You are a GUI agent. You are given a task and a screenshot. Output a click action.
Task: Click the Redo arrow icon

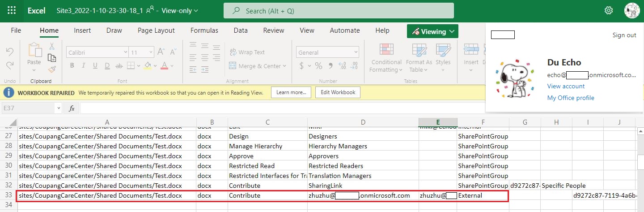click(x=9, y=65)
